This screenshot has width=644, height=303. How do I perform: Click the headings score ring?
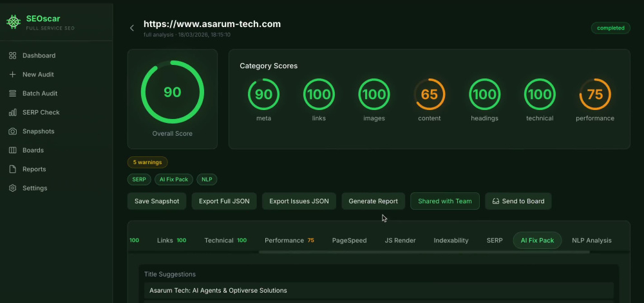pyautogui.click(x=485, y=95)
